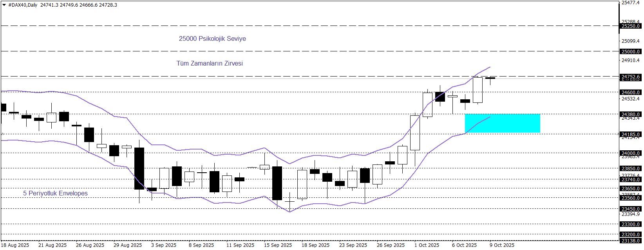Select the "Tüm Zamanların Zirvesi" text label
644x250 pixels.
click(x=210, y=63)
